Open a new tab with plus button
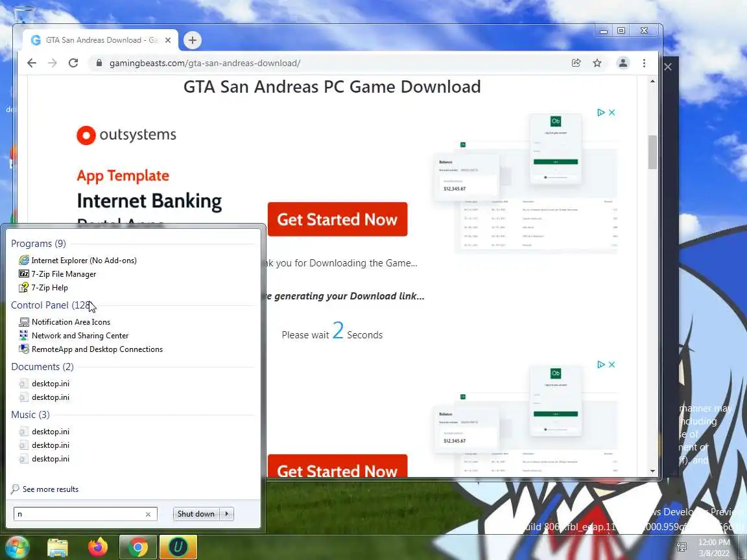Screen dimensions: 747x560 pos(193,40)
